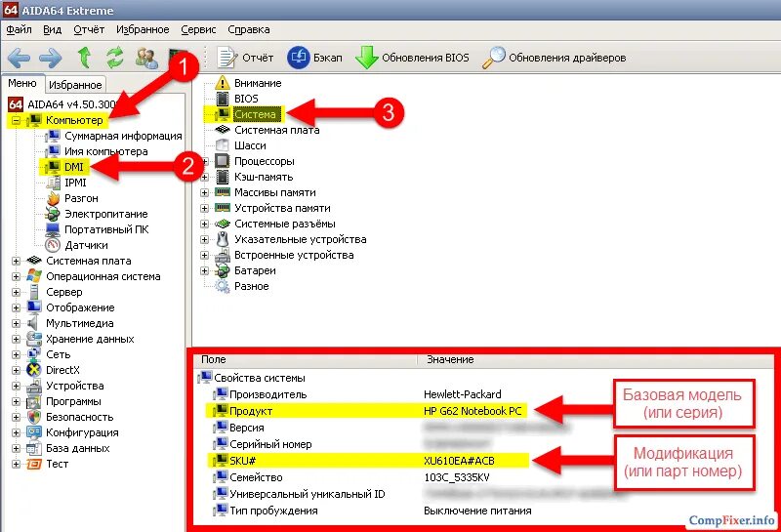Click the Электропитание icon

[x=53, y=214]
